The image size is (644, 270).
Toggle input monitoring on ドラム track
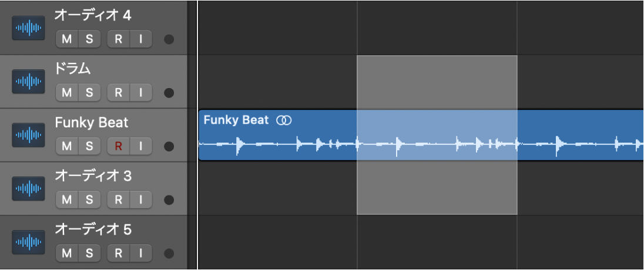click(x=140, y=93)
